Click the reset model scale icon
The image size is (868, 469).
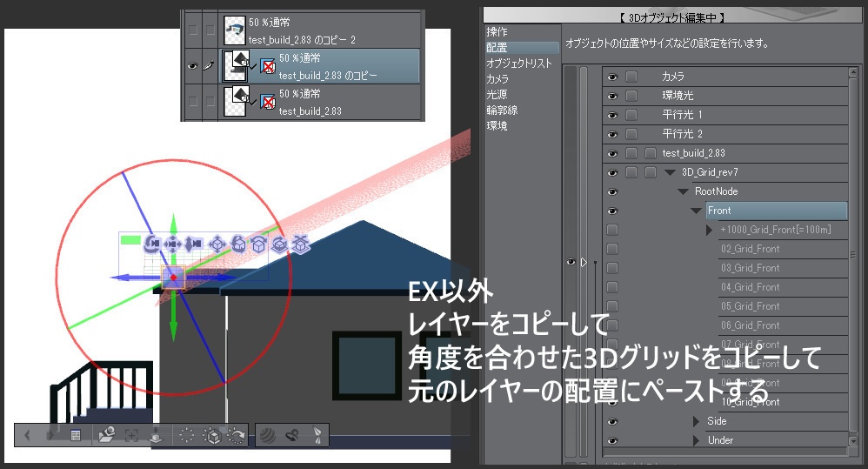click(x=186, y=436)
